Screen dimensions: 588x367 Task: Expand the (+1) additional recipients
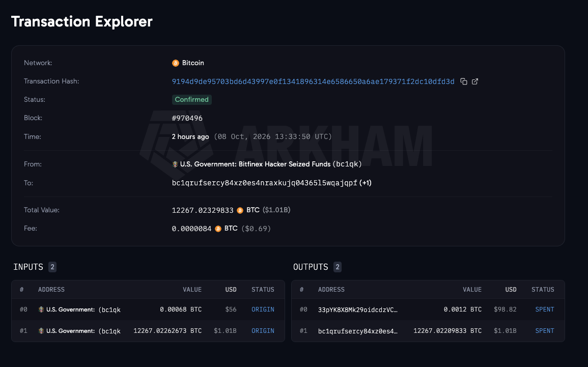point(365,183)
